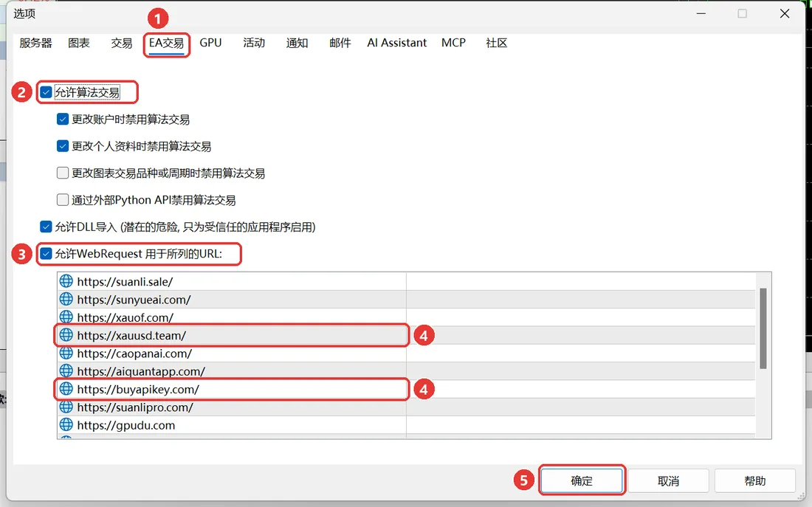Click the URL list vertical scrollbar thumb
812x507 pixels.
tap(763, 328)
